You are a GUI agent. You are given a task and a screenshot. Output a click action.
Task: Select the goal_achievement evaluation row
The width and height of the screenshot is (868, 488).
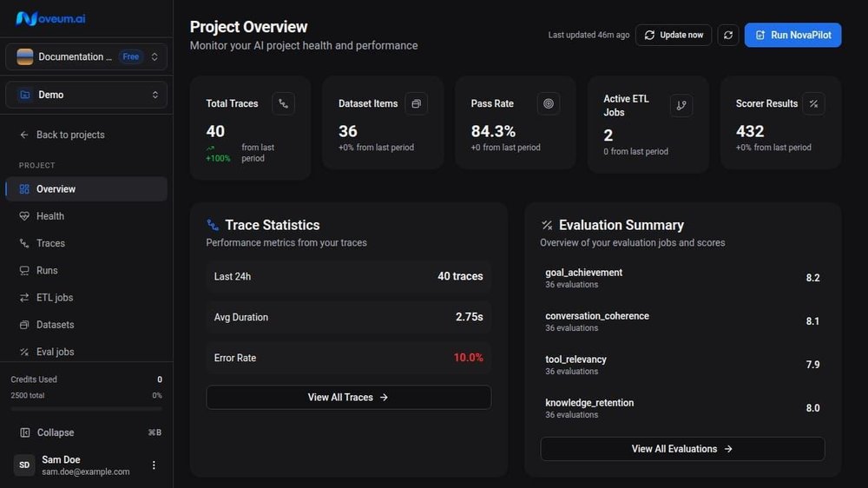point(682,278)
